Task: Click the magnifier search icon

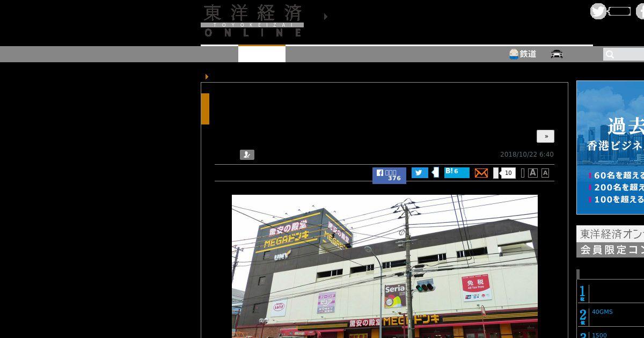Action: pyautogui.click(x=610, y=54)
